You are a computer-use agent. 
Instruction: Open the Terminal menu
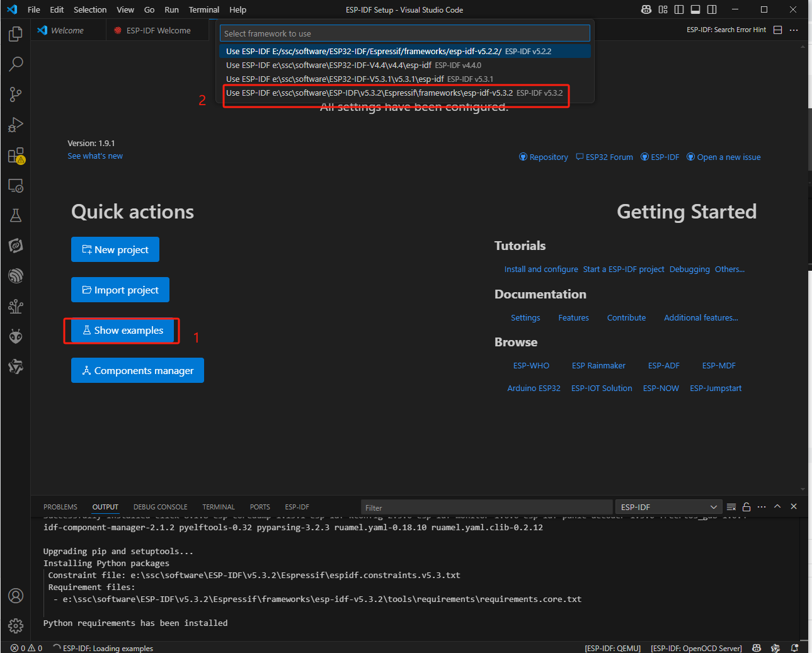204,9
